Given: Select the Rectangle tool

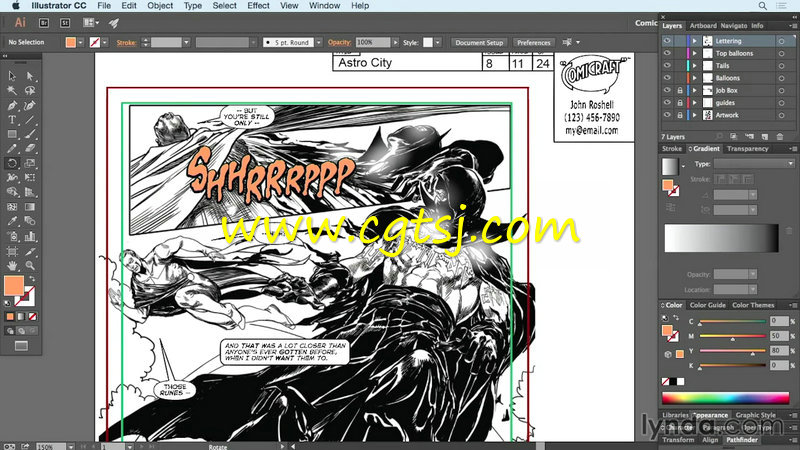Looking at the screenshot, I should [x=12, y=134].
